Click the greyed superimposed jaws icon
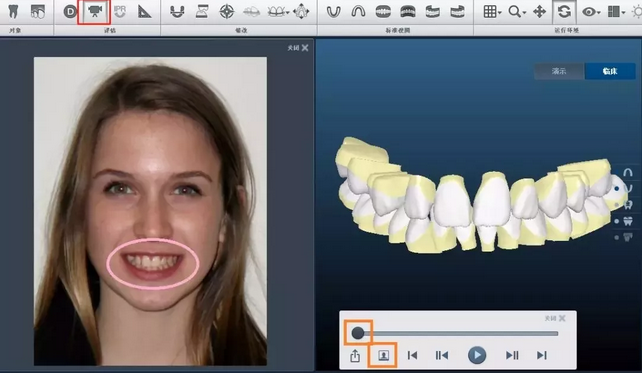The width and height of the screenshot is (643, 374). 251,12
